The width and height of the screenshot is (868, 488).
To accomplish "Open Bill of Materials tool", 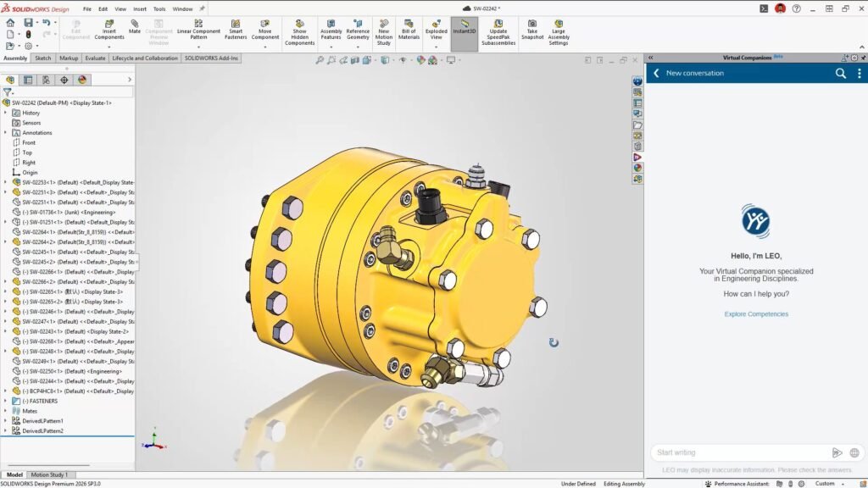I will tap(409, 30).
